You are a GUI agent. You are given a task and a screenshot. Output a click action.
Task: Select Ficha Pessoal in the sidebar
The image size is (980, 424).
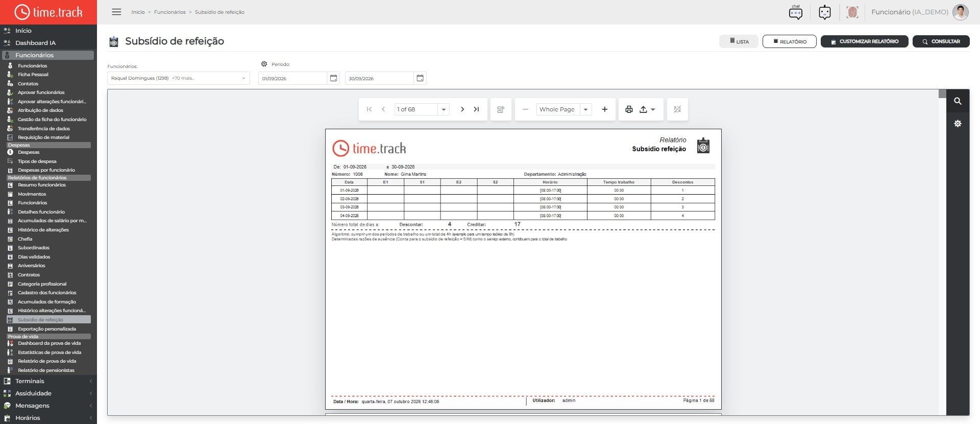(x=33, y=75)
